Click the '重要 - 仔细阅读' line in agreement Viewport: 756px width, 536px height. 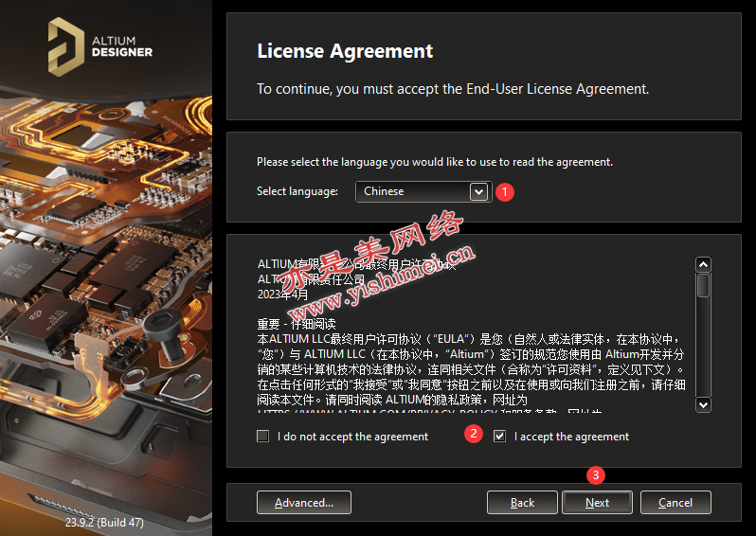[x=297, y=324]
